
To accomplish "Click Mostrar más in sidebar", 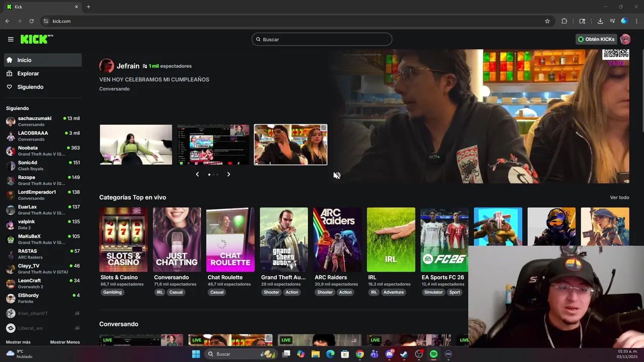I will pyautogui.click(x=18, y=342).
